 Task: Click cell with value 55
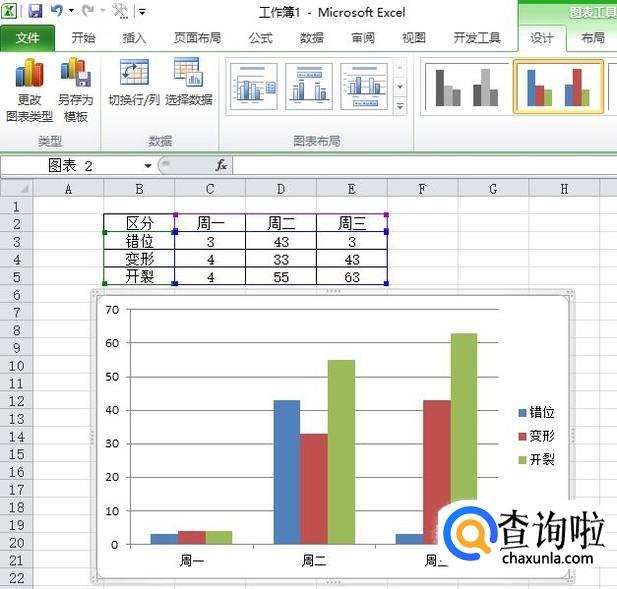pyautogui.click(x=281, y=276)
